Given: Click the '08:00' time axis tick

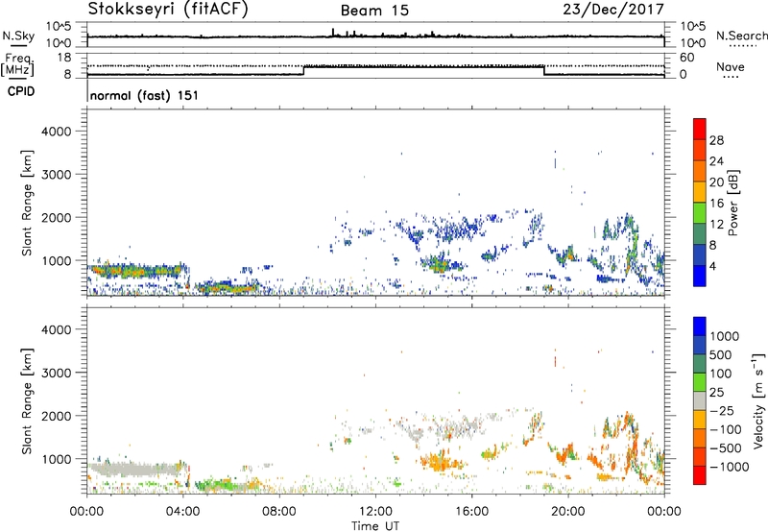Looking at the screenshot, I should click(x=279, y=512).
